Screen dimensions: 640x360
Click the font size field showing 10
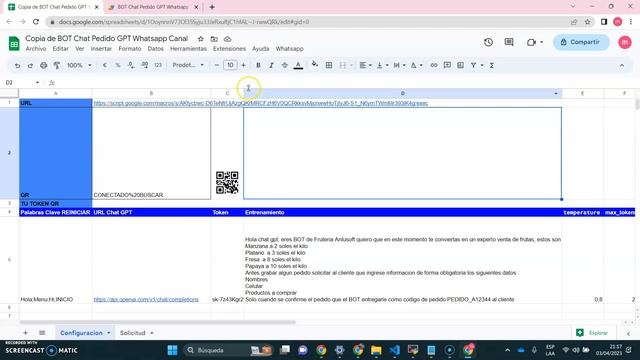pyautogui.click(x=230, y=65)
